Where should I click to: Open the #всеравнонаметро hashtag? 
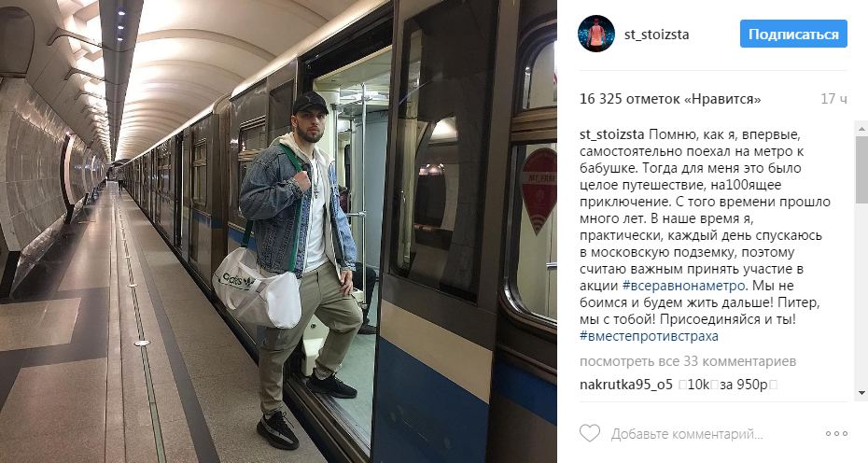tap(684, 286)
